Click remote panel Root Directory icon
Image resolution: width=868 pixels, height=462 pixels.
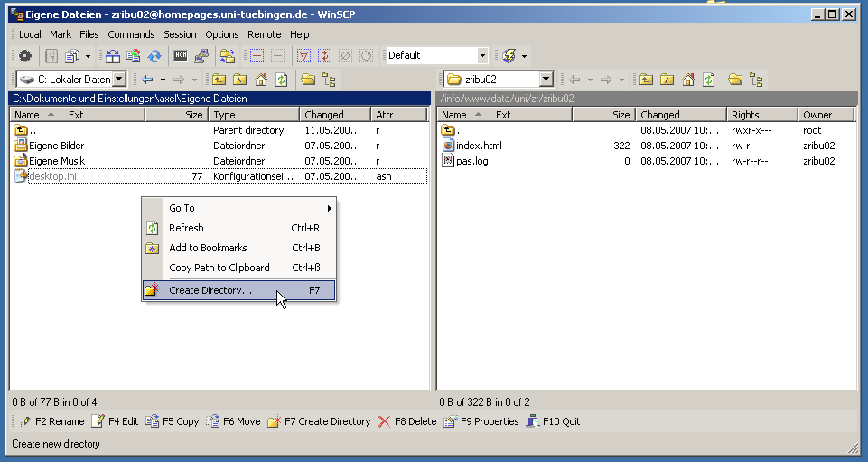coord(667,80)
